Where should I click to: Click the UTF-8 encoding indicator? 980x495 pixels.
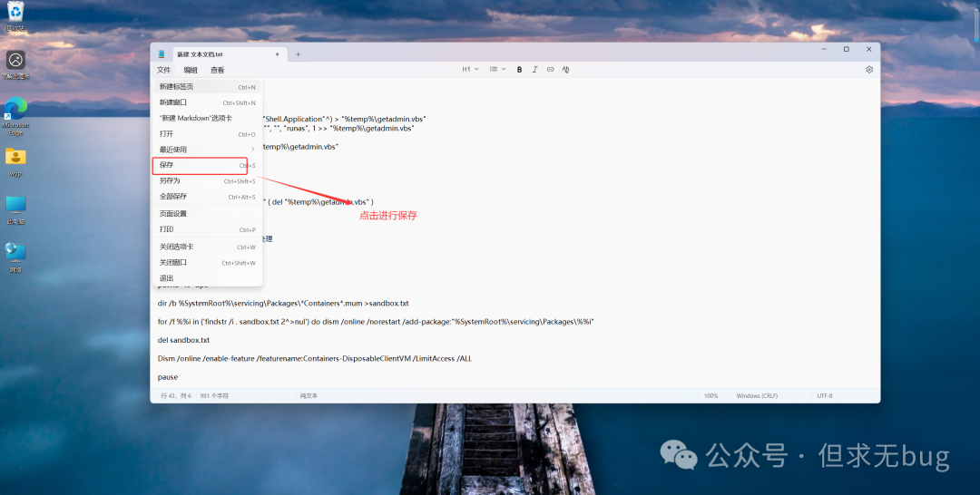824,396
